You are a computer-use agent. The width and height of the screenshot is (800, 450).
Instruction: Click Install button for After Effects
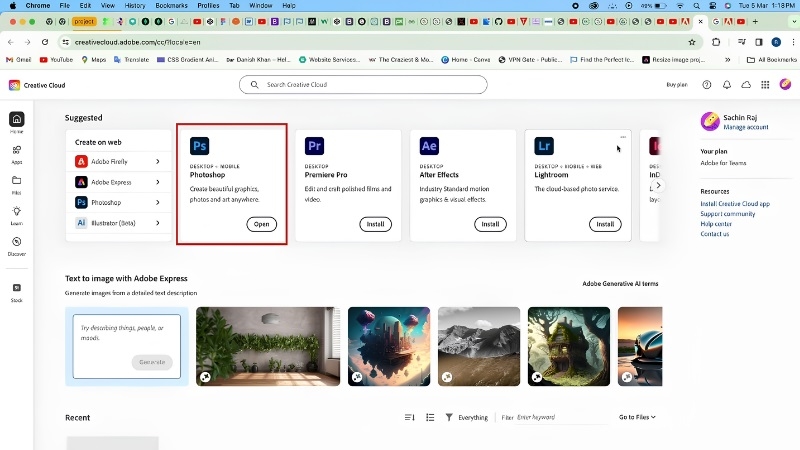coord(490,224)
